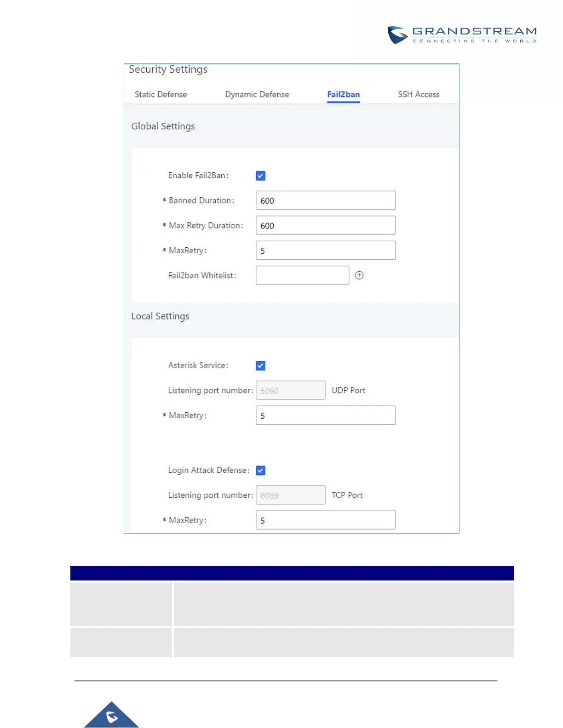Open the Static Defense tab
The image size is (563, 728).
[161, 94]
